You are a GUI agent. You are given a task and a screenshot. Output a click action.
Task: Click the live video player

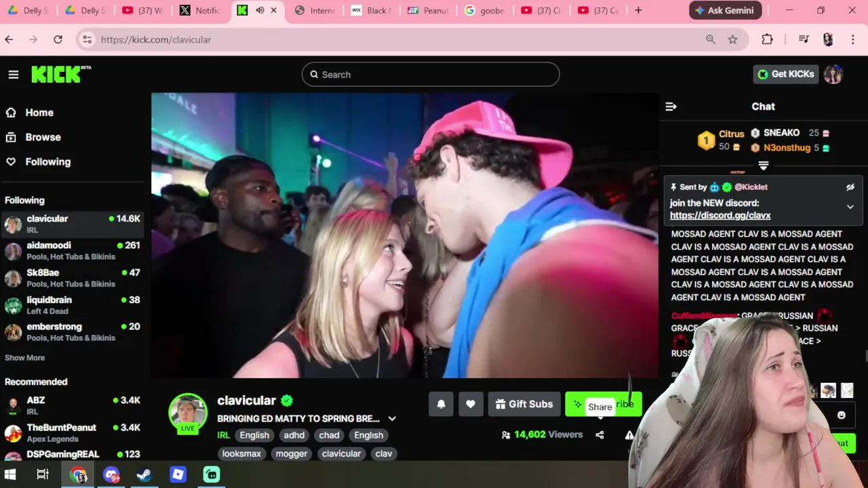pos(404,235)
